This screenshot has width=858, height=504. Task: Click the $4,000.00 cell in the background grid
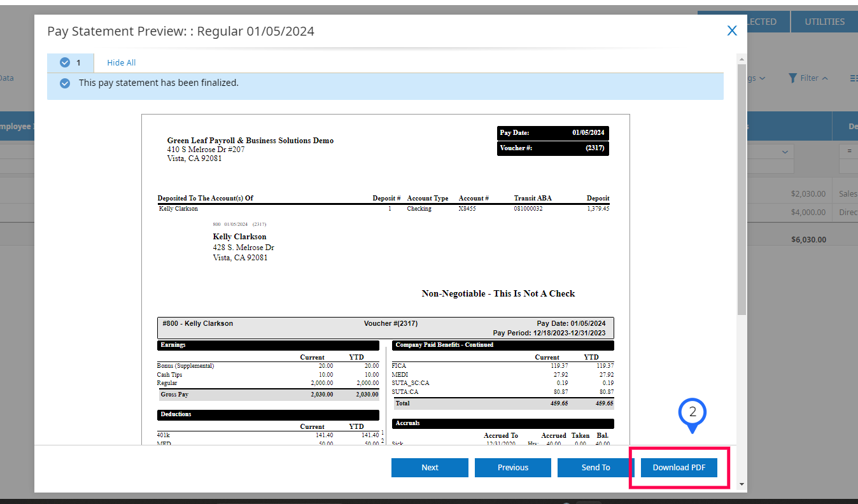(x=808, y=213)
